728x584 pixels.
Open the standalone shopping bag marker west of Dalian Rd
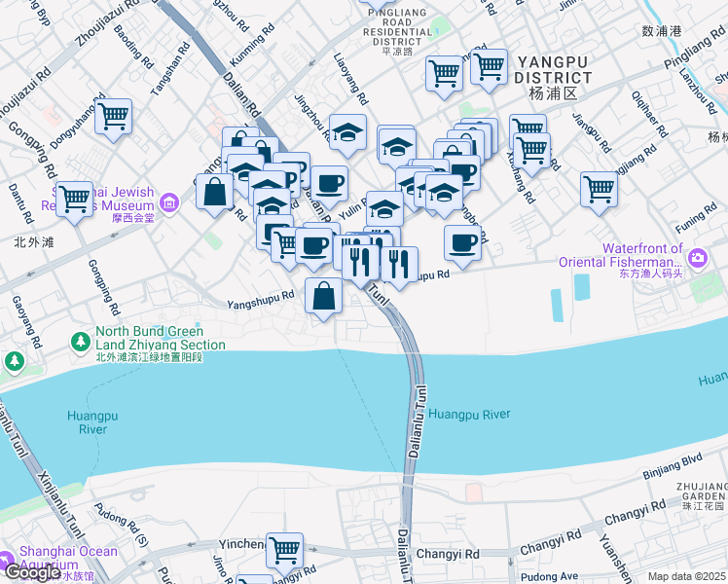point(214,193)
